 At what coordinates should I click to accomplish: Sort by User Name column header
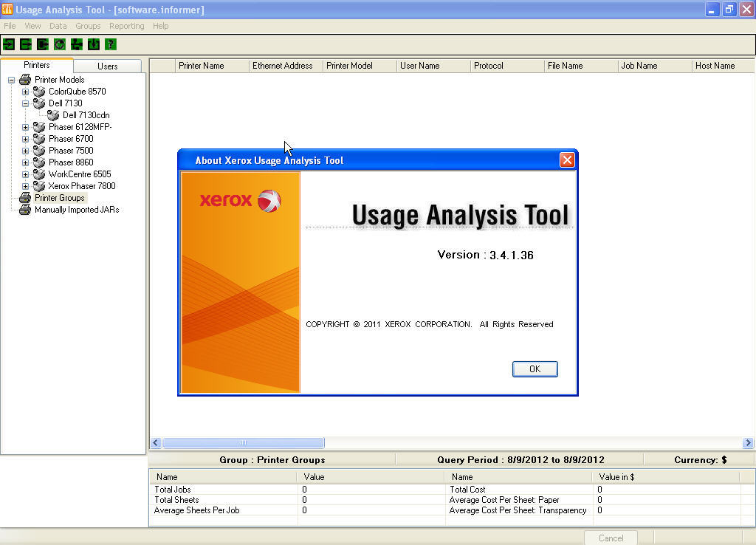coord(433,66)
